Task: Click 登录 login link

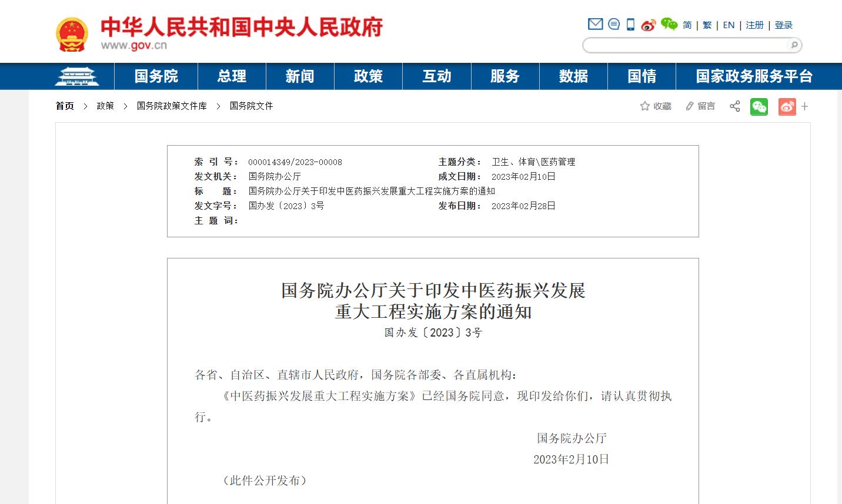Action: coord(783,25)
